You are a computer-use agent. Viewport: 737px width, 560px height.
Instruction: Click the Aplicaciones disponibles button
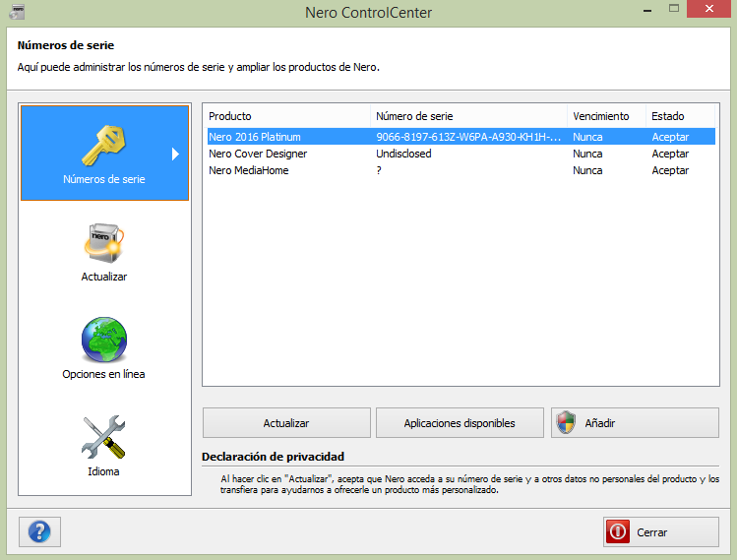click(x=460, y=422)
